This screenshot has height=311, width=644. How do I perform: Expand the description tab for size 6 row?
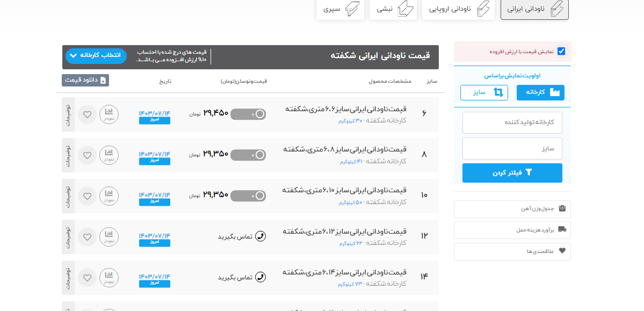coord(68,114)
